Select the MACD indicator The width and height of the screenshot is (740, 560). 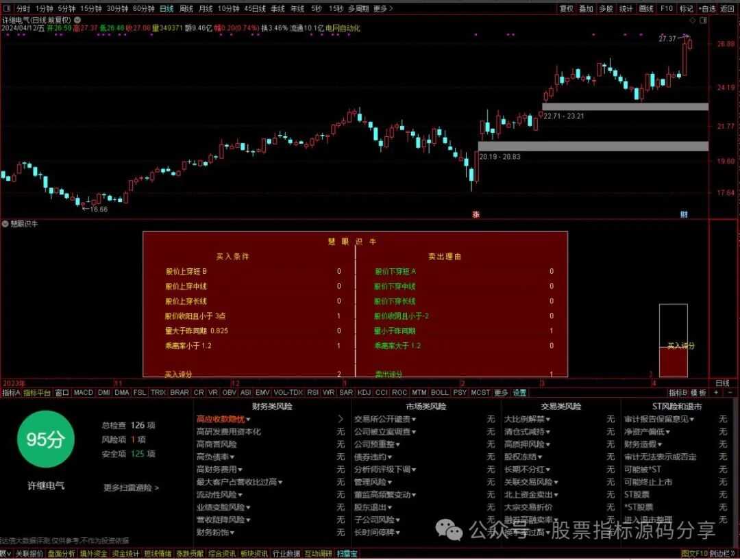pyautogui.click(x=84, y=392)
